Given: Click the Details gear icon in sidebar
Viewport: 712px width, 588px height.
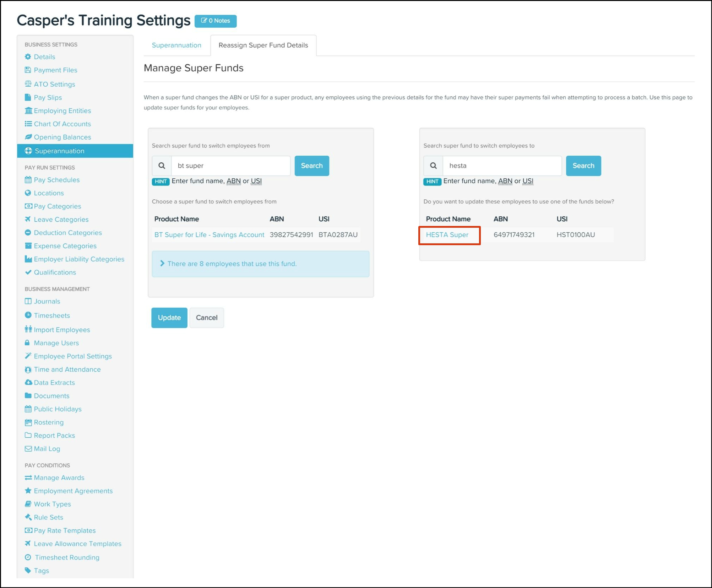Looking at the screenshot, I should pos(28,57).
